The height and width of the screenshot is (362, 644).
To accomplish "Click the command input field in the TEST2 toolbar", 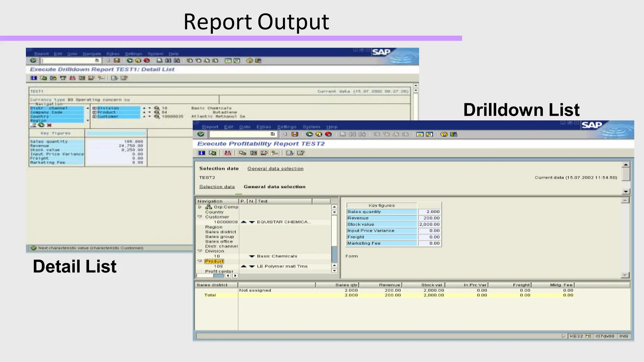I will pos(240,134).
